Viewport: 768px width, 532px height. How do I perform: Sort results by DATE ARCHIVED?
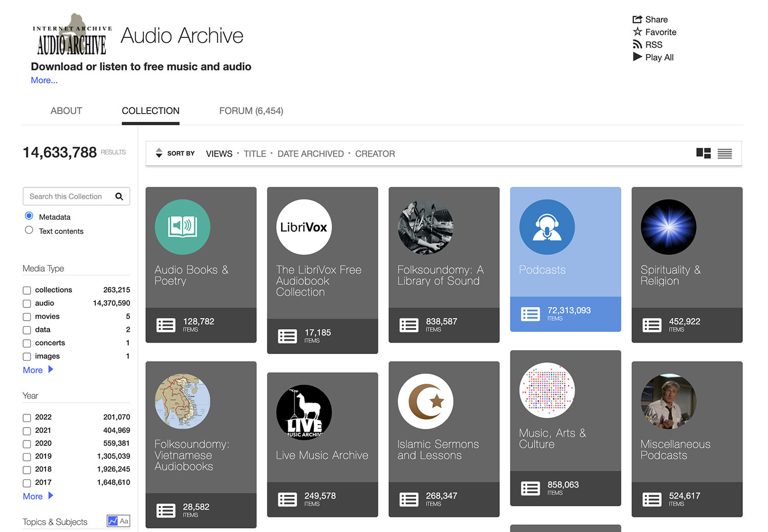(310, 153)
